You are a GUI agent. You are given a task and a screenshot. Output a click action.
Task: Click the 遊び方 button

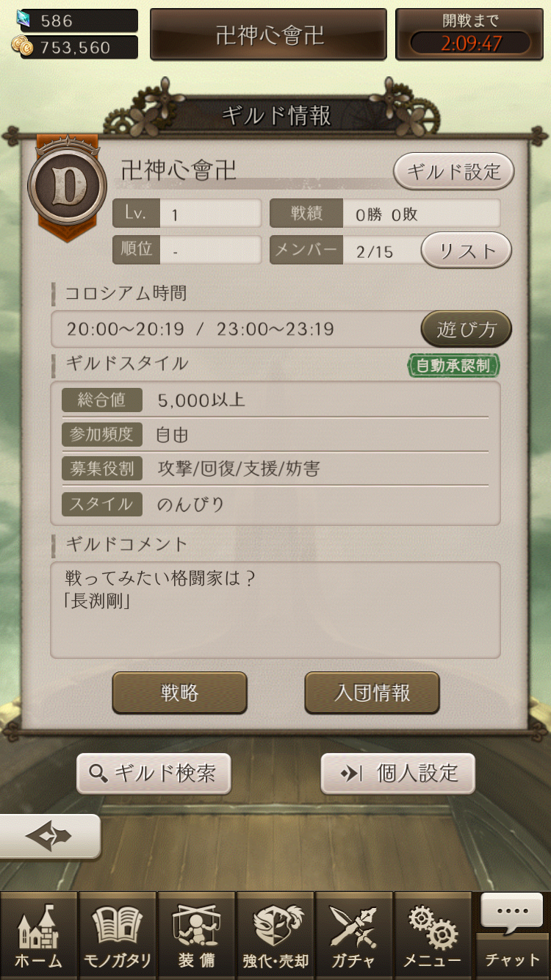(x=466, y=330)
